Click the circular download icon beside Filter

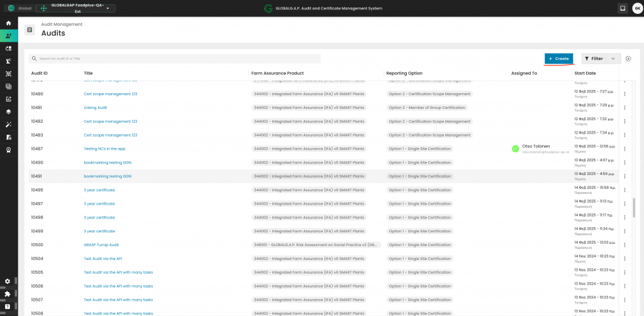(x=628, y=59)
